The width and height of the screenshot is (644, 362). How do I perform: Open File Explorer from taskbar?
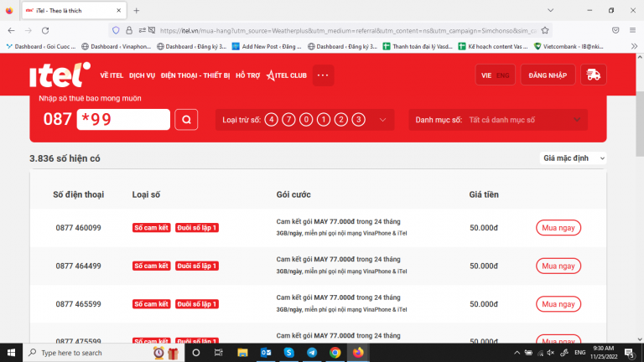click(x=242, y=353)
